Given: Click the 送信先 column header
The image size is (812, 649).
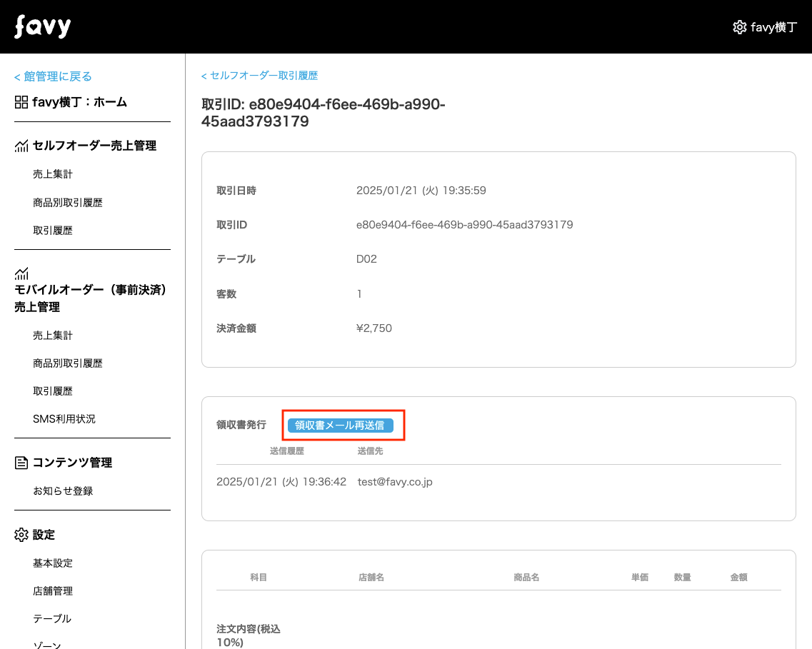Looking at the screenshot, I should click(370, 451).
